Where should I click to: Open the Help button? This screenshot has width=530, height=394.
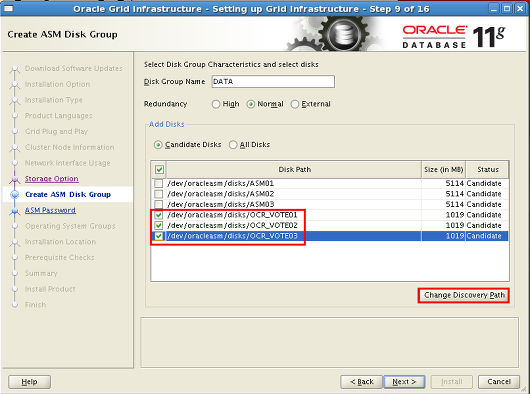(x=29, y=382)
